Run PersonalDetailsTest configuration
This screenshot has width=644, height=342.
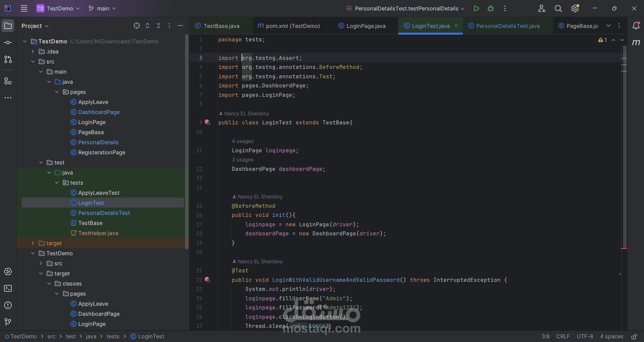pyautogui.click(x=476, y=8)
